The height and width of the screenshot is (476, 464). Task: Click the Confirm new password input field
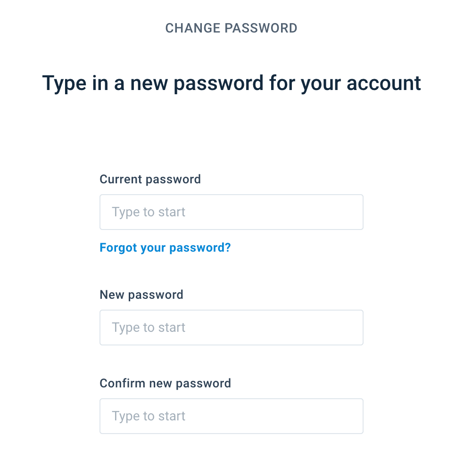click(x=231, y=416)
